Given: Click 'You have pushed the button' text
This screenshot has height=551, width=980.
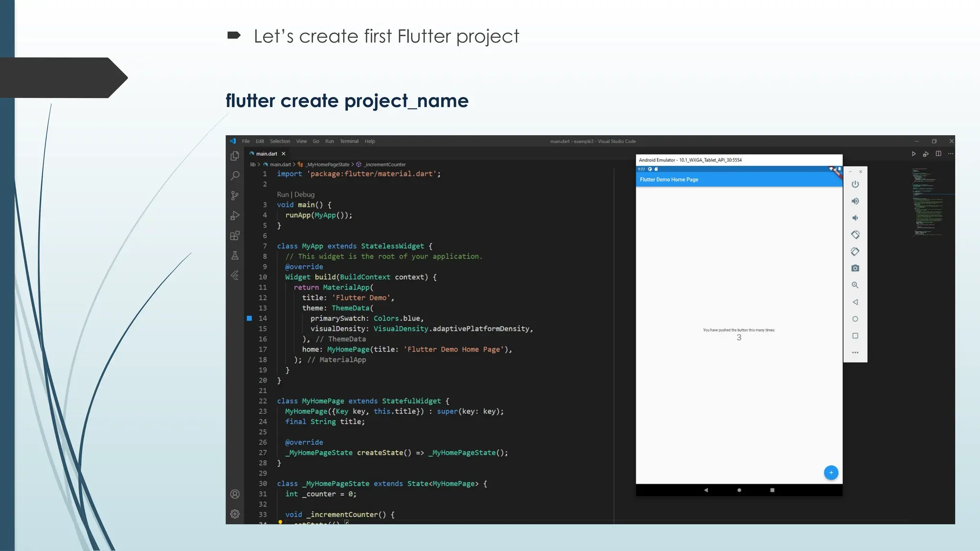Looking at the screenshot, I should [739, 330].
